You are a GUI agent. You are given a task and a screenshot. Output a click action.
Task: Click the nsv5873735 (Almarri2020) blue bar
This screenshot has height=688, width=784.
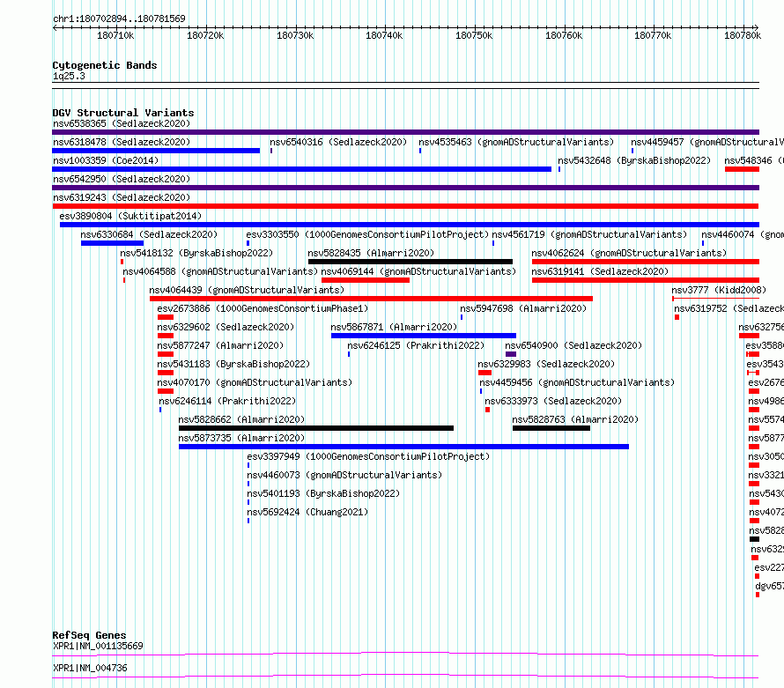pyautogui.click(x=403, y=447)
